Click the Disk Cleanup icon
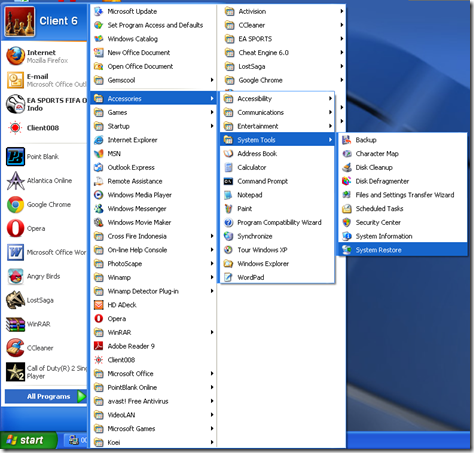Viewport: 474px width, 453px height. click(x=347, y=167)
